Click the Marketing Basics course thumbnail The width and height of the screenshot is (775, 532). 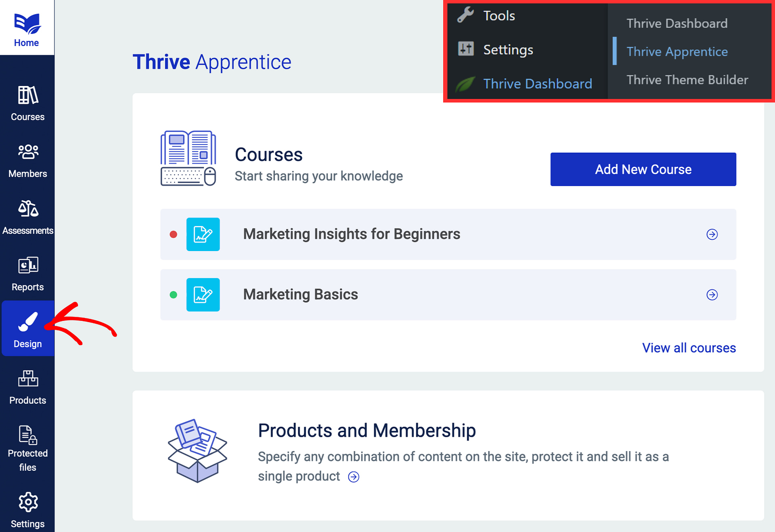(203, 295)
